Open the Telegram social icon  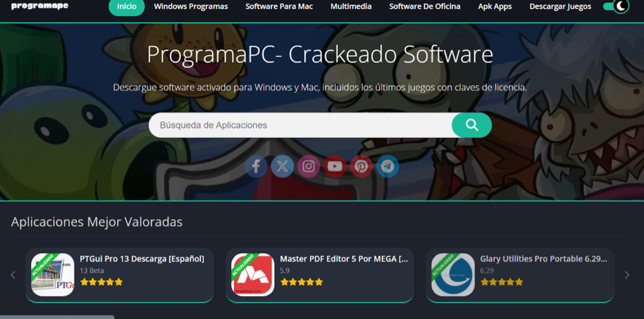click(x=388, y=166)
